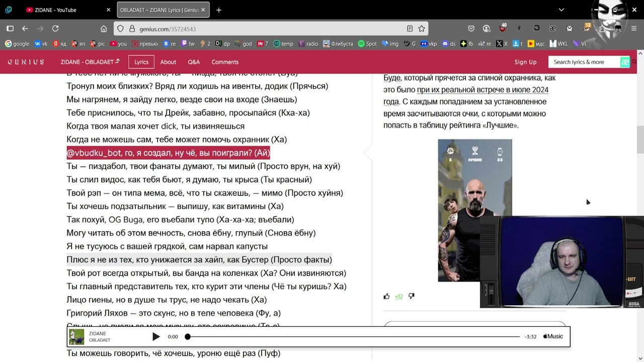Open the Spot Spotify bookmark
The width and height of the screenshot is (644, 362).
(x=367, y=44)
